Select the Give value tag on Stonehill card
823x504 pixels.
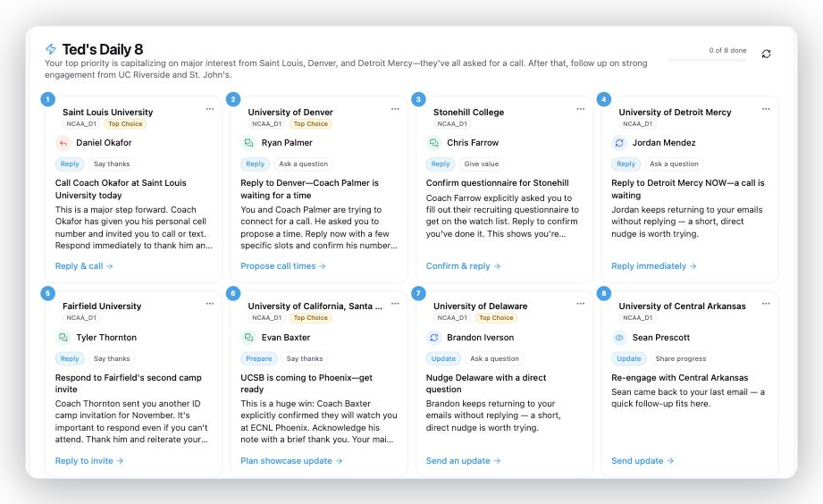tap(482, 164)
